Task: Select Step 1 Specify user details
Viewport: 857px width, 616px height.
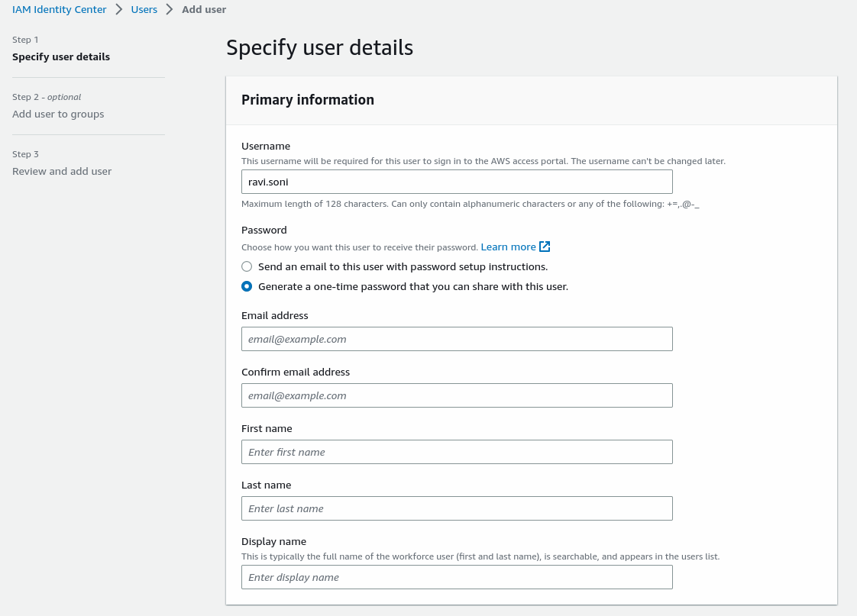Action: [61, 56]
